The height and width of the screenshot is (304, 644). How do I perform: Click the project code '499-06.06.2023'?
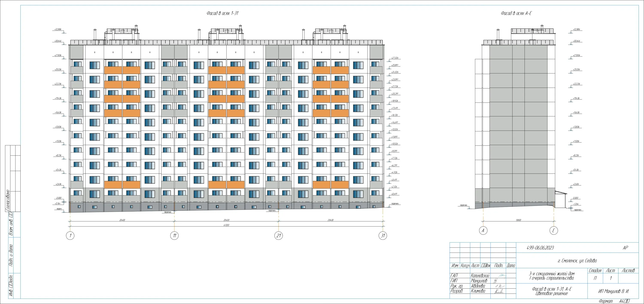coord(540,248)
